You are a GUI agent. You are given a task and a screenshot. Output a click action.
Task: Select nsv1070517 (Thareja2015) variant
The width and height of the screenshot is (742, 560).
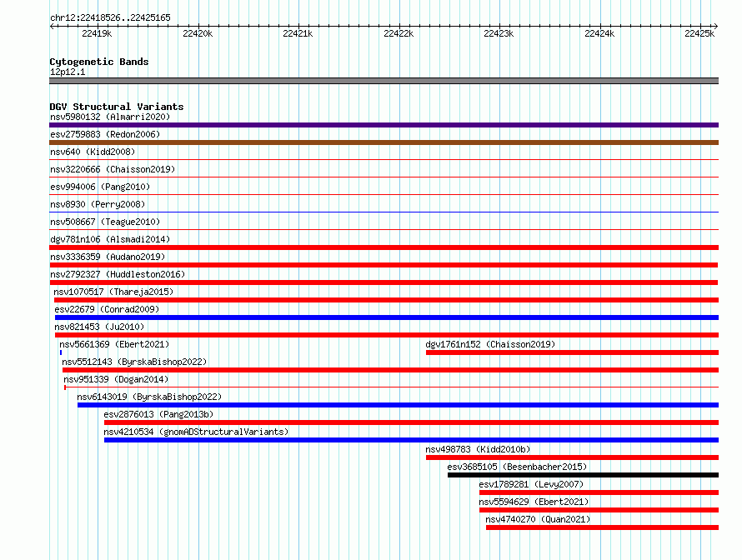point(113,292)
